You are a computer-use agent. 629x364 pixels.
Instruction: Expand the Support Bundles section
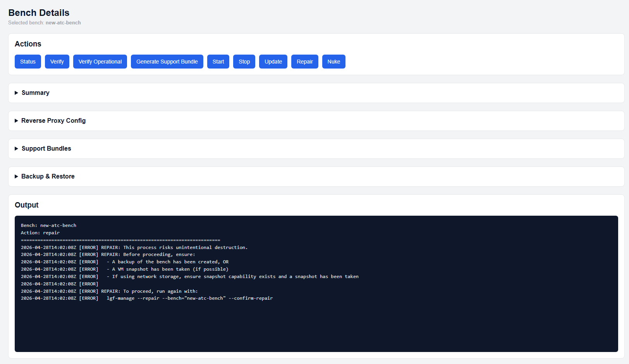316,149
